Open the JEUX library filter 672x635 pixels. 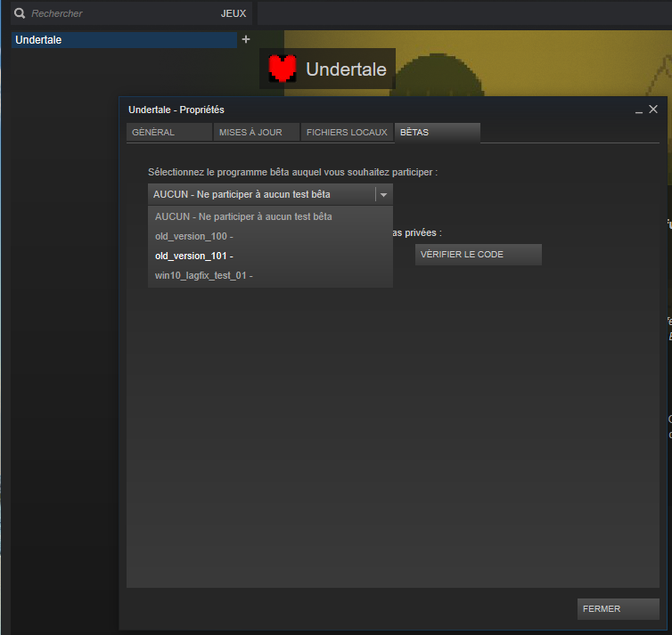[234, 13]
